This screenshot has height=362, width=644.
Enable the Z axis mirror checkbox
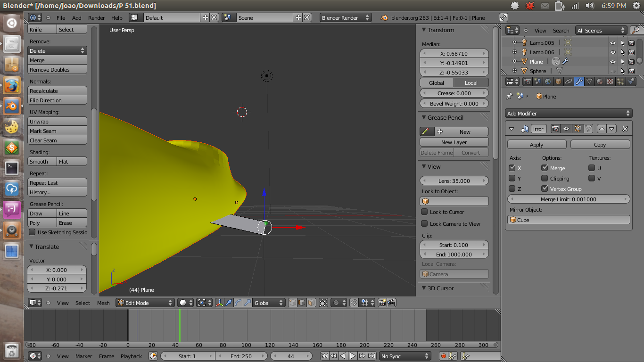click(512, 189)
